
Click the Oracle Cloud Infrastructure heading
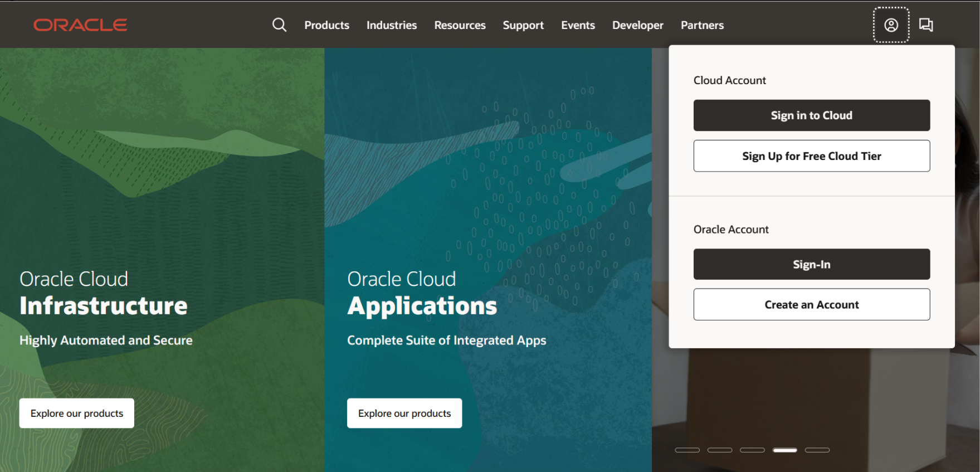click(x=103, y=293)
